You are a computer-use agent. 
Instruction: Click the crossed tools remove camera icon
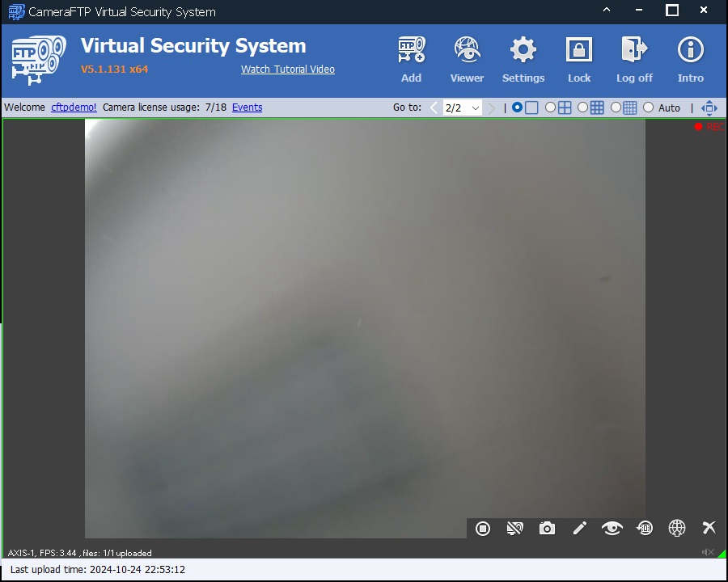coord(709,529)
